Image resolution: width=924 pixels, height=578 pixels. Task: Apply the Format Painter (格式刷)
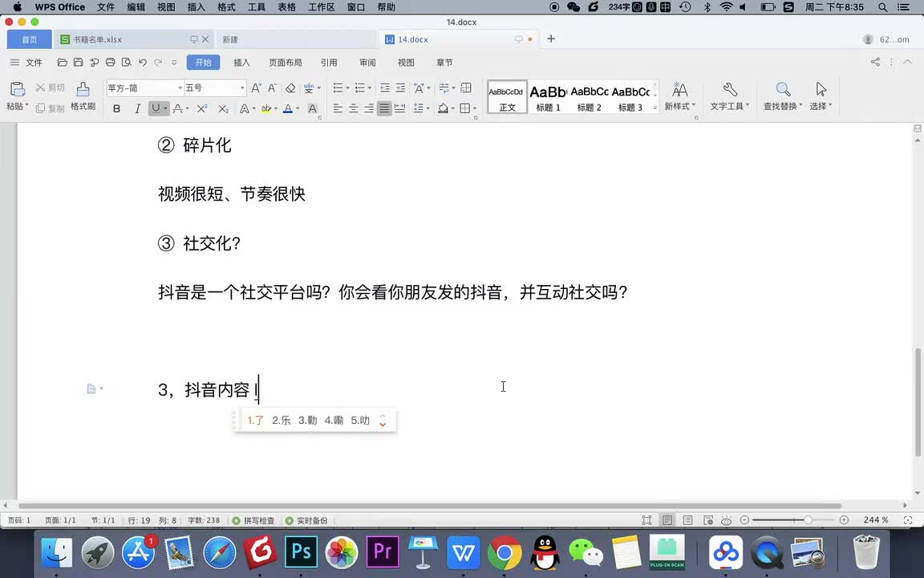[x=83, y=96]
